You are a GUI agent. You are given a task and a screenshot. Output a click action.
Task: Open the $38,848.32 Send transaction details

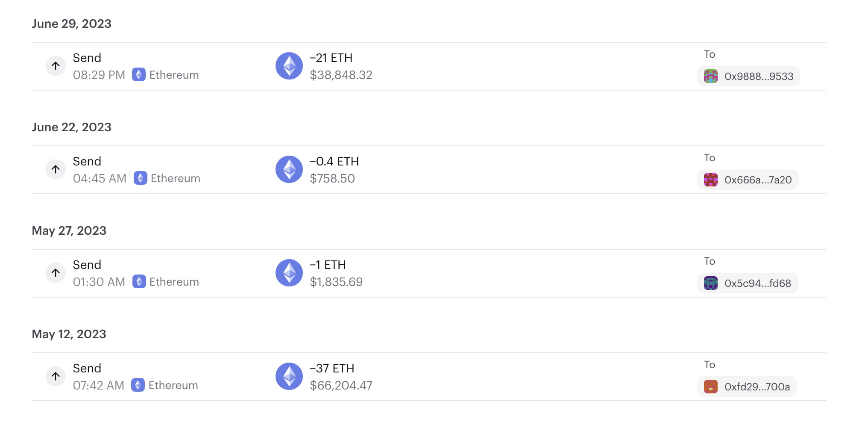click(340, 75)
